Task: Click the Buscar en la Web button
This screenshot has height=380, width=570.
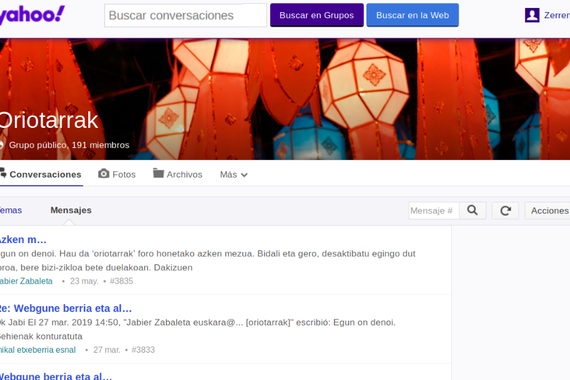Action: coord(412,15)
